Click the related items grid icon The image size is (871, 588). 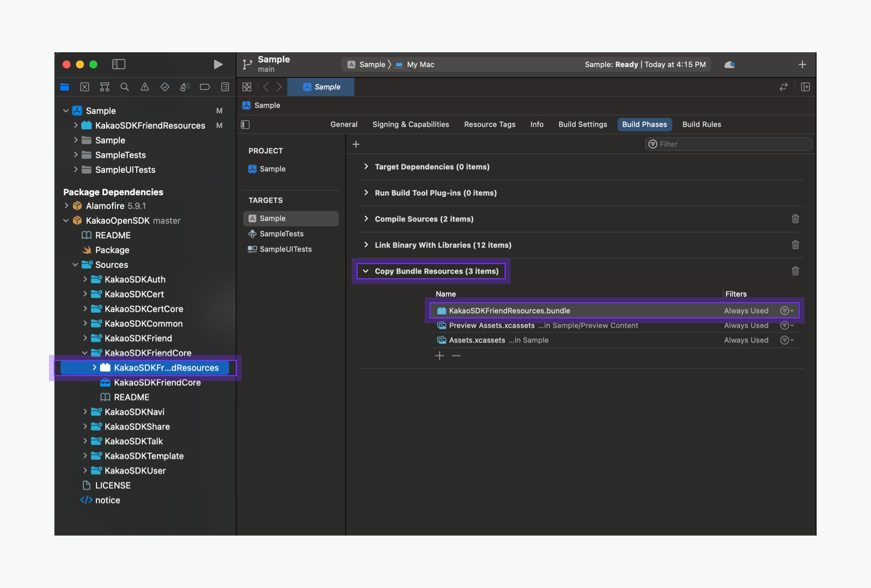(x=247, y=87)
